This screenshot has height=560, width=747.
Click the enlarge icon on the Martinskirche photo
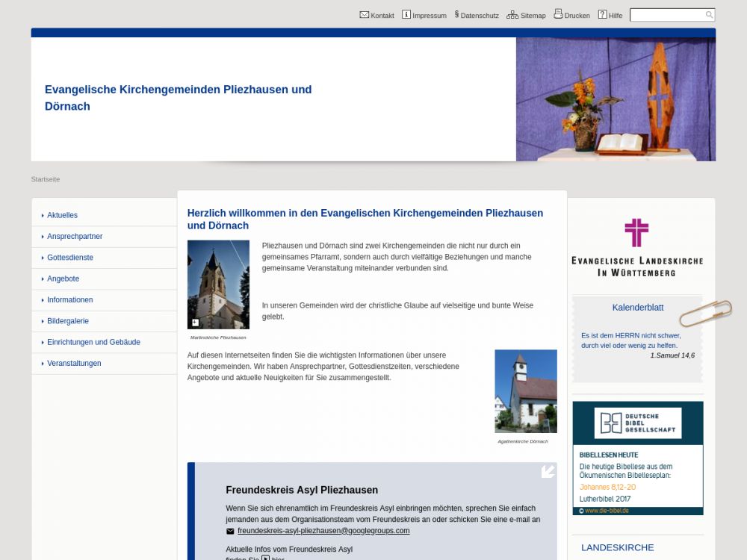196,323
